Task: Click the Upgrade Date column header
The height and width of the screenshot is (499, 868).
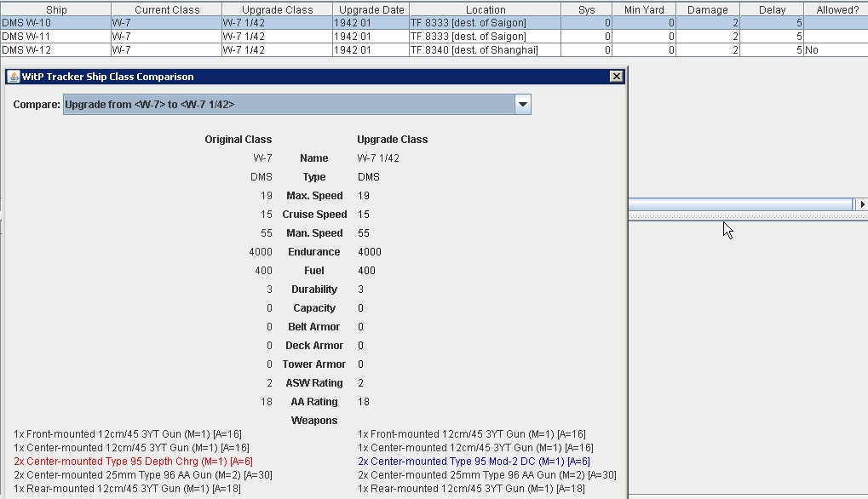Action: pyautogui.click(x=371, y=9)
